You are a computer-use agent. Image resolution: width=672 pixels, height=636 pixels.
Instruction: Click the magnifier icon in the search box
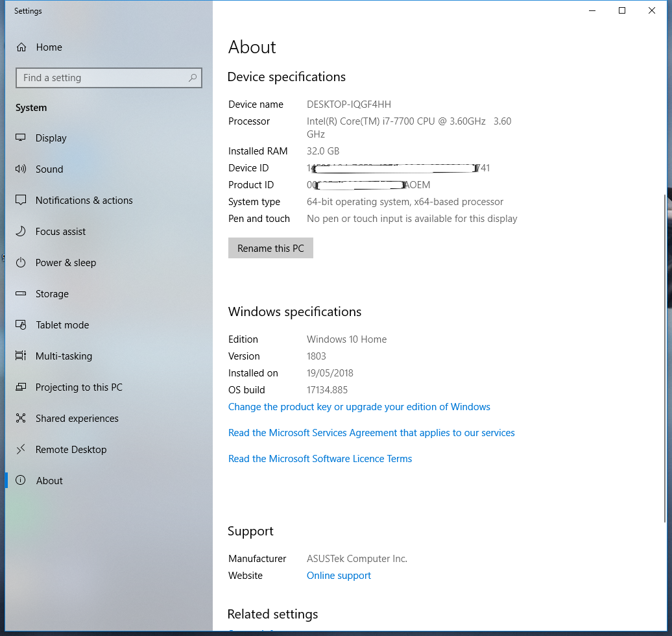tap(193, 78)
